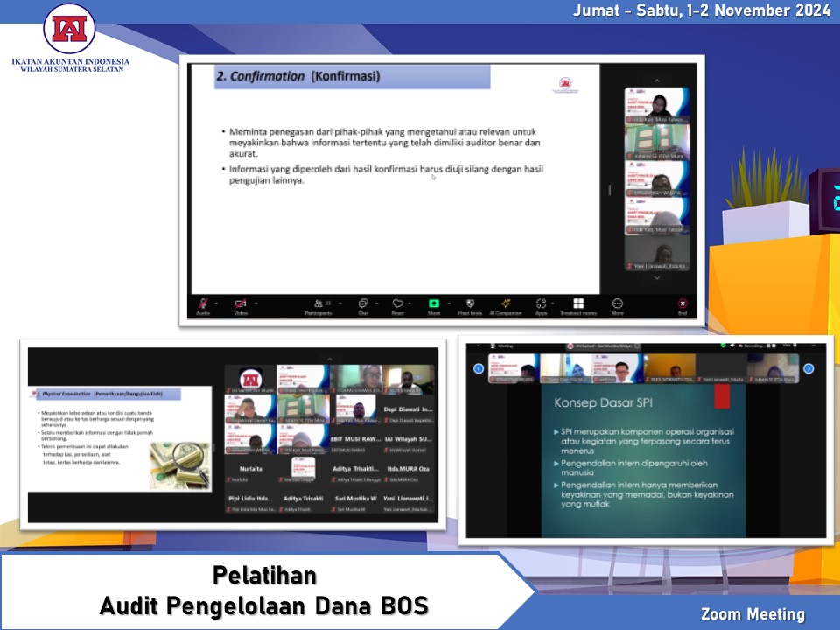Select the BUDI SISWANTO video in the SPI window strip
Image resolution: width=840 pixels, height=630 pixels.
coord(669,368)
